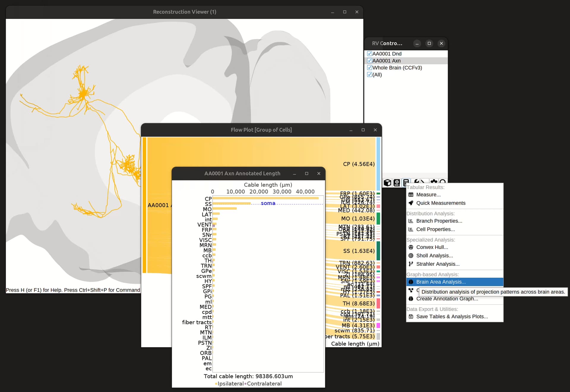Open Strahler Analysis
This screenshot has height=392, width=570.
pos(438,264)
